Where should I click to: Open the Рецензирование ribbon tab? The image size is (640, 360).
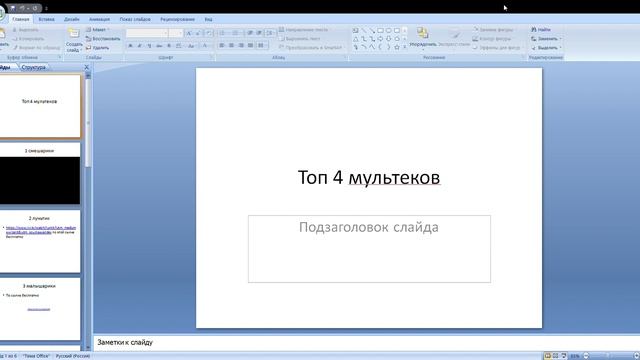point(177,19)
